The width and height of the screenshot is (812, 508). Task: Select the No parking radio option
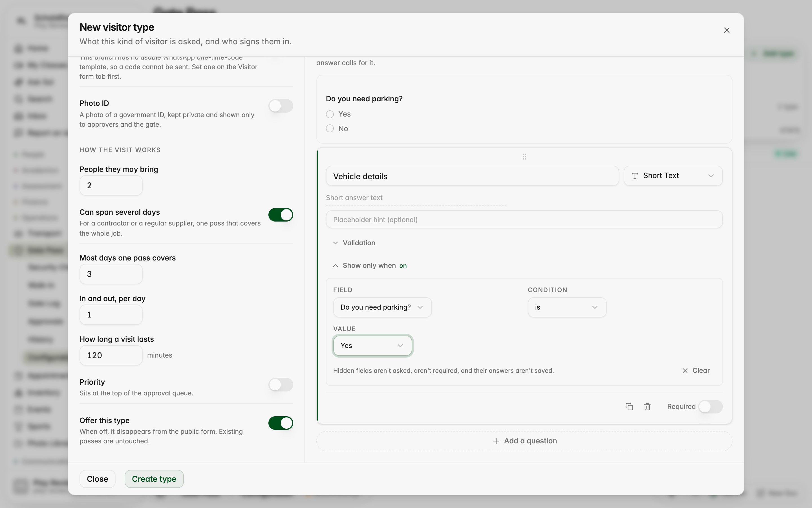coord(330,129)
